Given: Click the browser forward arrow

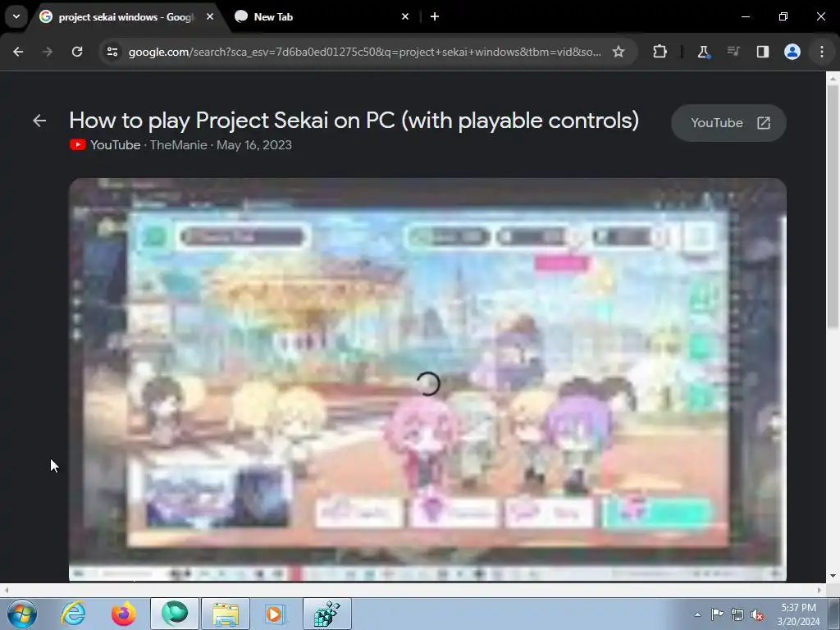Looking at the screenshot, I should pos(47,52).
